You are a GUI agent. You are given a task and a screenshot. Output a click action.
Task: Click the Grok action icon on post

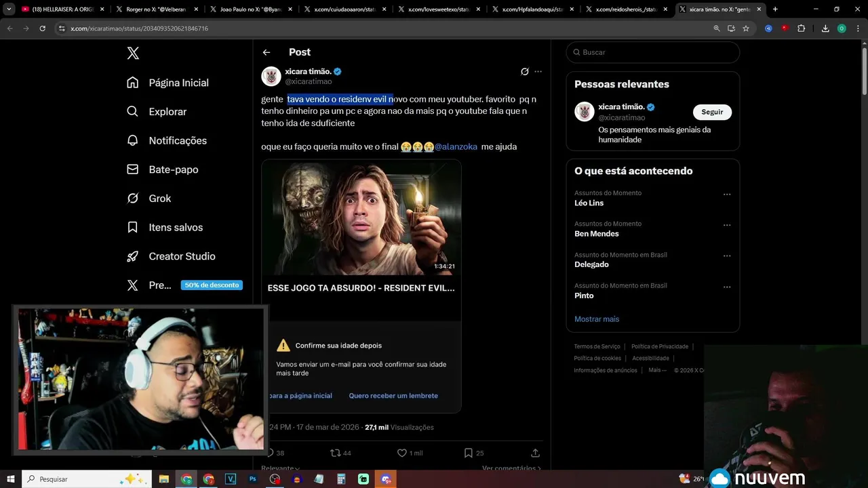tap(524, 71)
